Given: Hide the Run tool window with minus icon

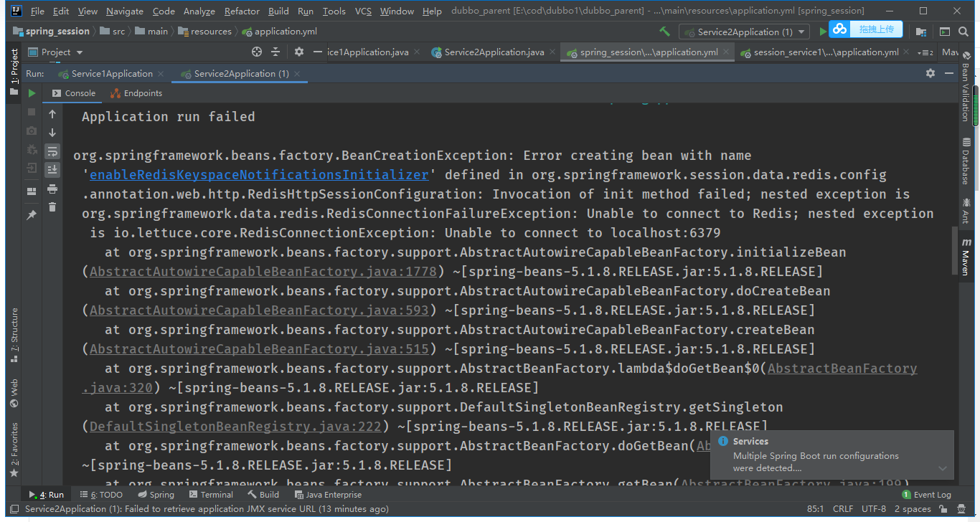Looking at the screenshot, I should point(949,73).
